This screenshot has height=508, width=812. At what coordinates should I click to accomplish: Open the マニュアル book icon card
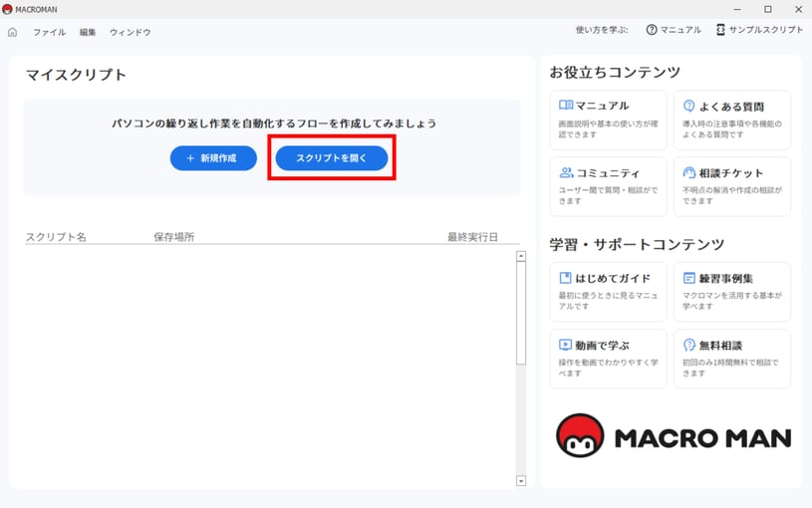608,120
